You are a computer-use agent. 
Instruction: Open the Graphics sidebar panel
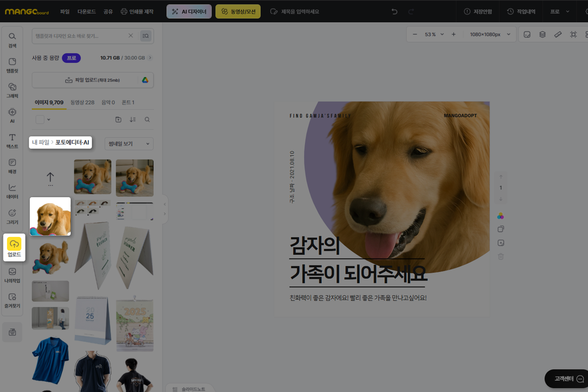pos(12,90)
